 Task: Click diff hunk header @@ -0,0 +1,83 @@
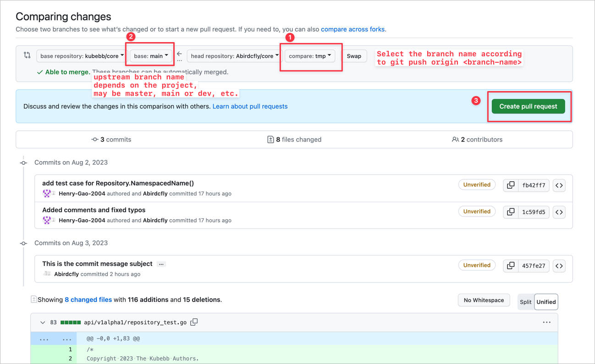pyautogui.click(x=113, y=339)
